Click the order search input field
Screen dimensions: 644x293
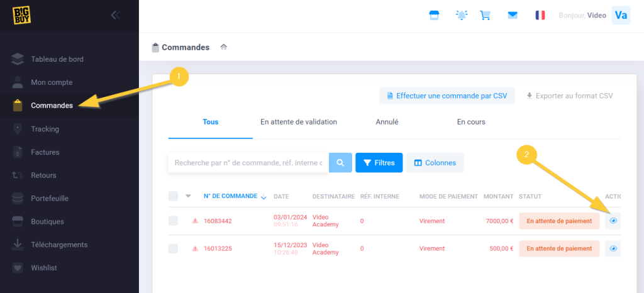tap(248, 163)
